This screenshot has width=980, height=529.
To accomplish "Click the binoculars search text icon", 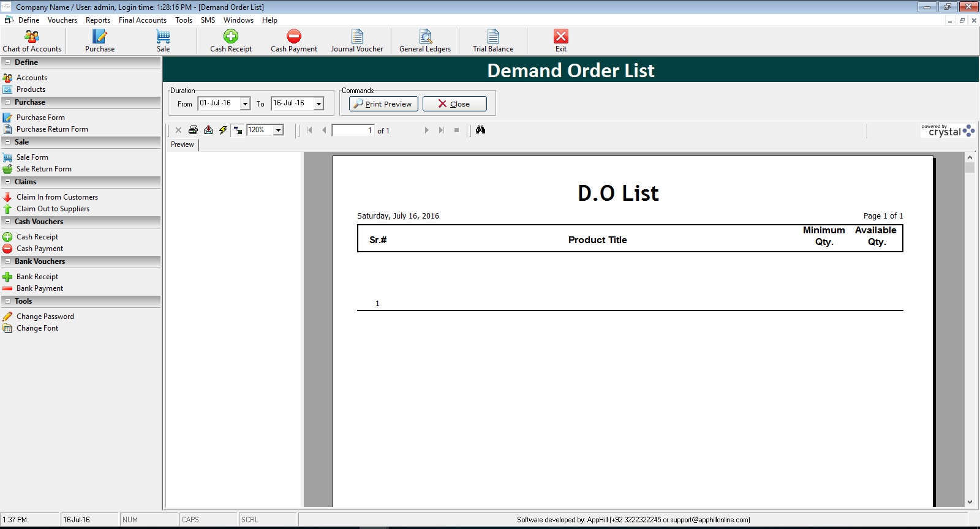I will pos(480,130).
